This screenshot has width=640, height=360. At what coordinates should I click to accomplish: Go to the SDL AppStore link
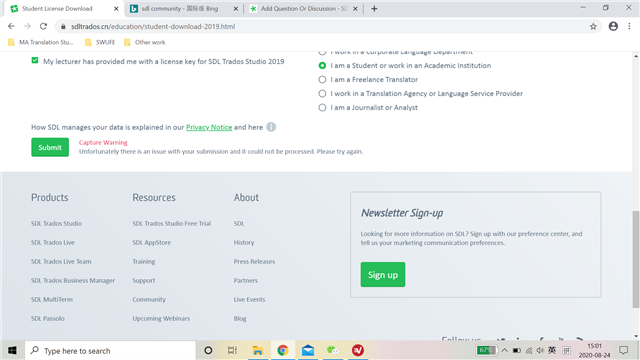click(151, 242)
